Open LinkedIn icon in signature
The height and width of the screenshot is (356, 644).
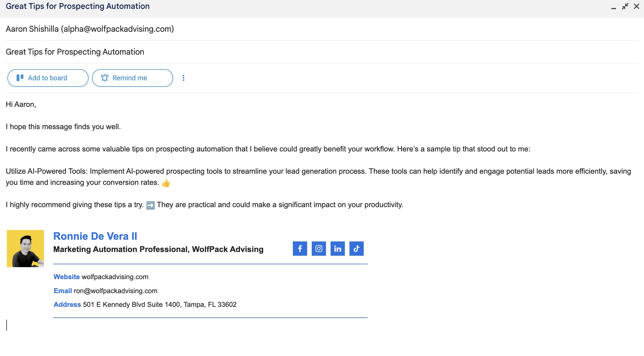tap(337, 249)
